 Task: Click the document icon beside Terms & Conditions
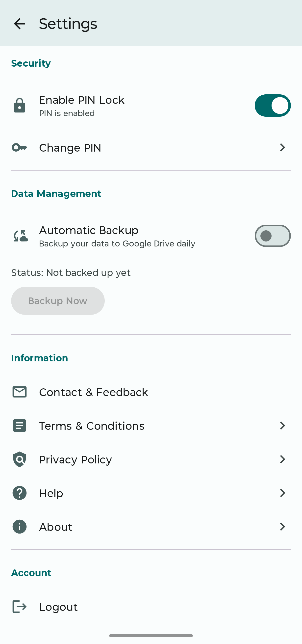coord(19,426)
